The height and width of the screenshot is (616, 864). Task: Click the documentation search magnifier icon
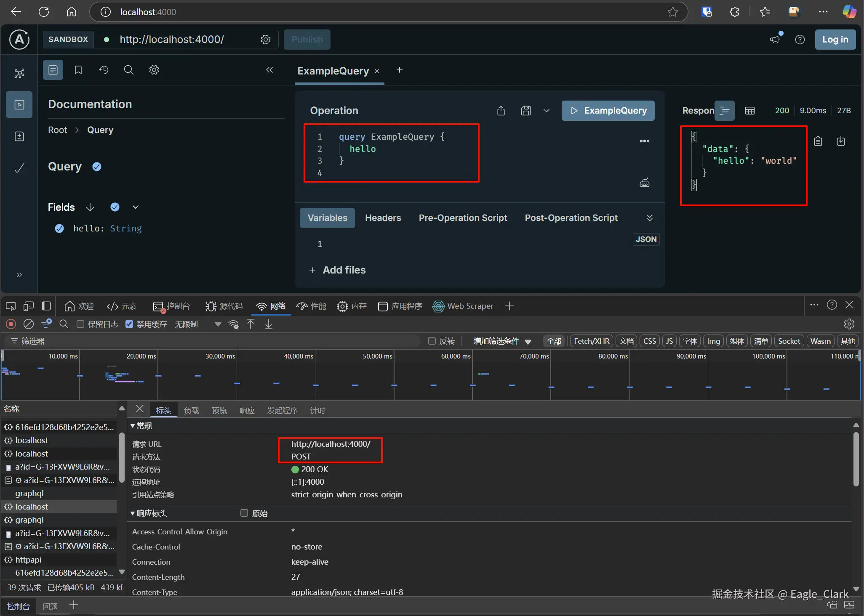(x=129, y=70)
